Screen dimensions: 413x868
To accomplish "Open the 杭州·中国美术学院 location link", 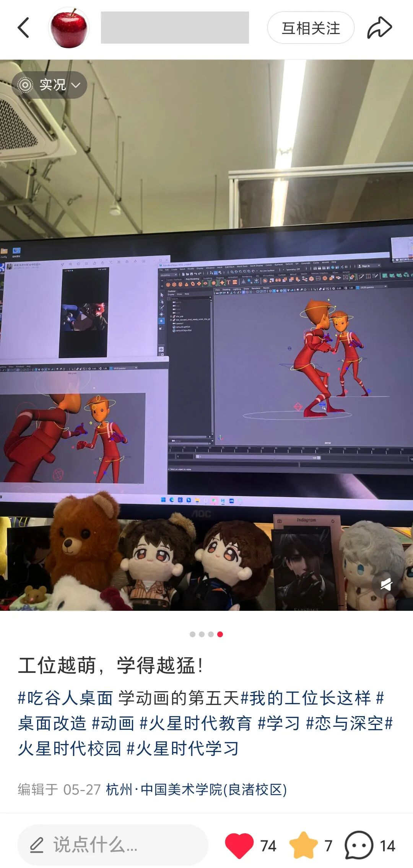I will (x=196, y=789).
